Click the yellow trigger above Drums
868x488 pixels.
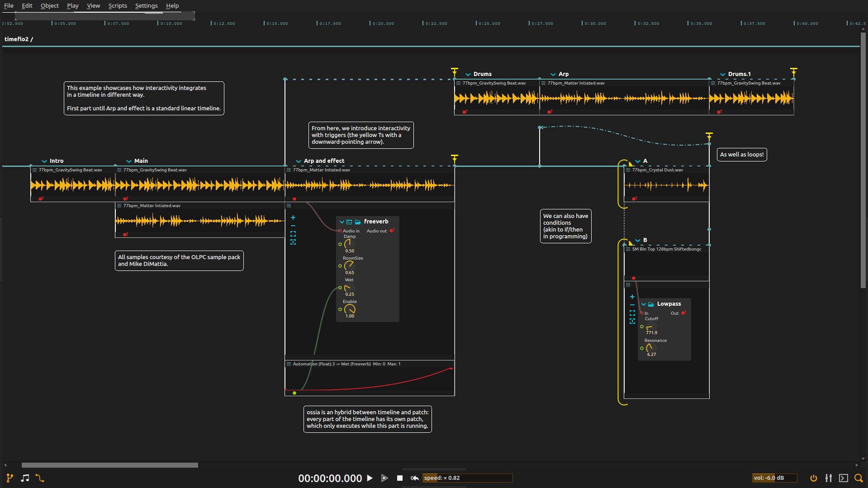(x=455, y=72)
